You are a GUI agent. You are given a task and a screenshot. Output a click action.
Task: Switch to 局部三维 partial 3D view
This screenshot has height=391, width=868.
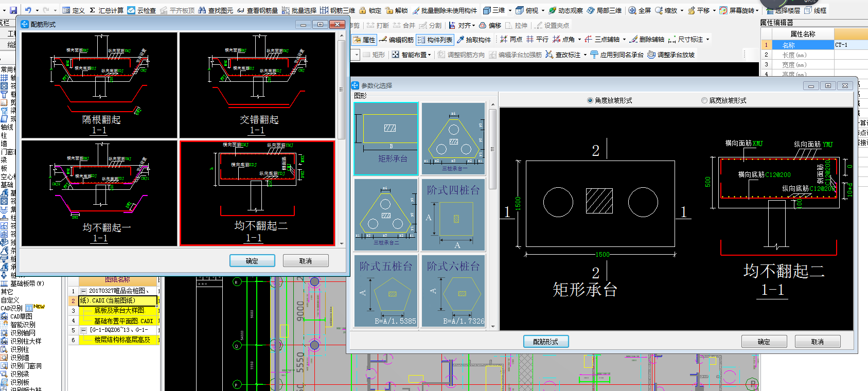point(604,10)
